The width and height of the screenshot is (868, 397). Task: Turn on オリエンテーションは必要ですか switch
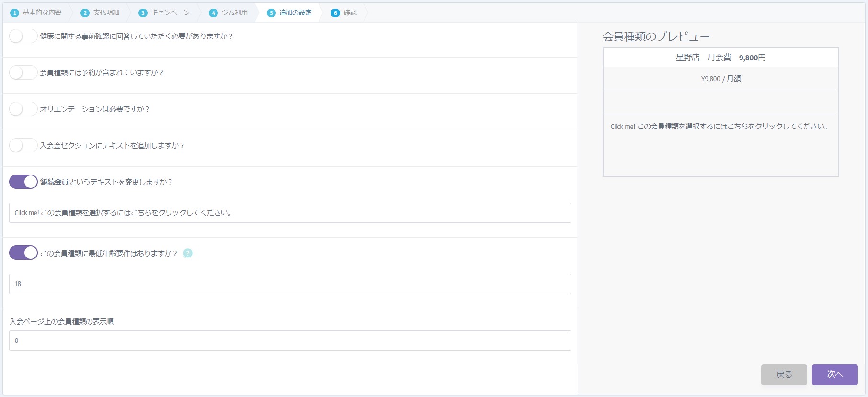tap(23, 109)
